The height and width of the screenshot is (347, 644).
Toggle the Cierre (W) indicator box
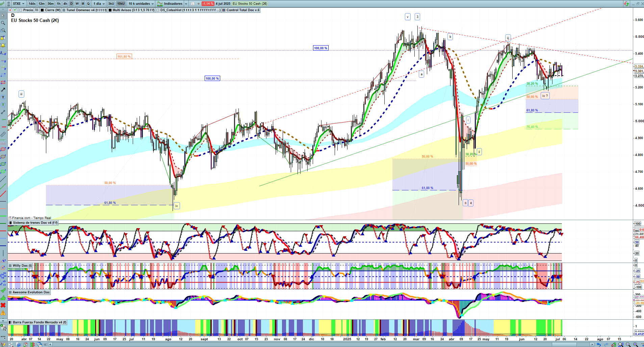(42, 10)
